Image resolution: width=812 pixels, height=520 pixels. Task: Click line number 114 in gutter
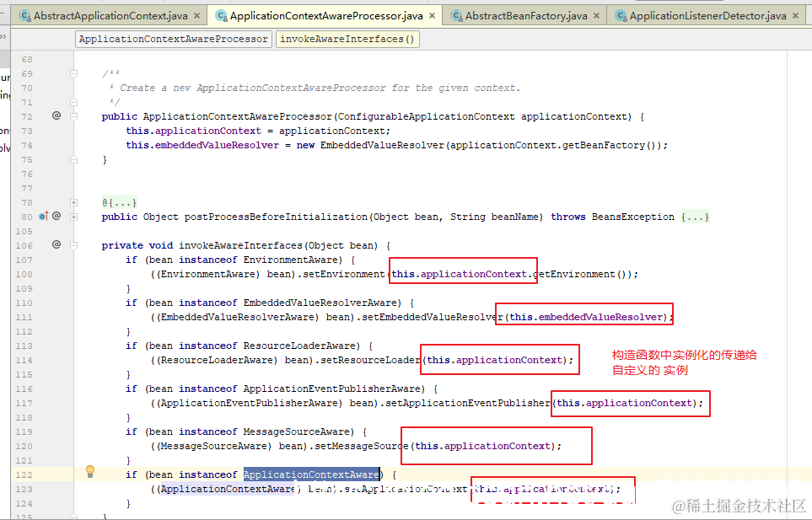coord(24,360)
